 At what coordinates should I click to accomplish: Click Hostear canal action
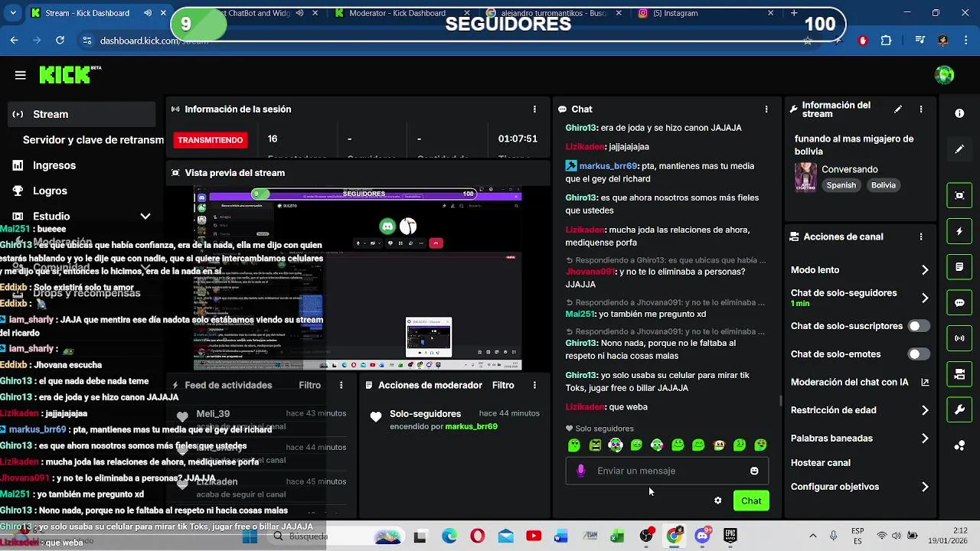(821, 463)
